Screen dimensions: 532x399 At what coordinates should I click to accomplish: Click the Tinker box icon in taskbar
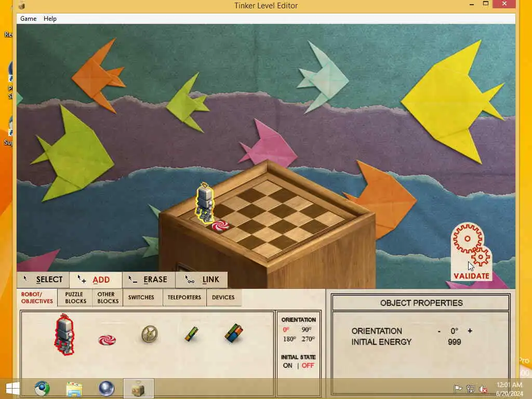138,389
